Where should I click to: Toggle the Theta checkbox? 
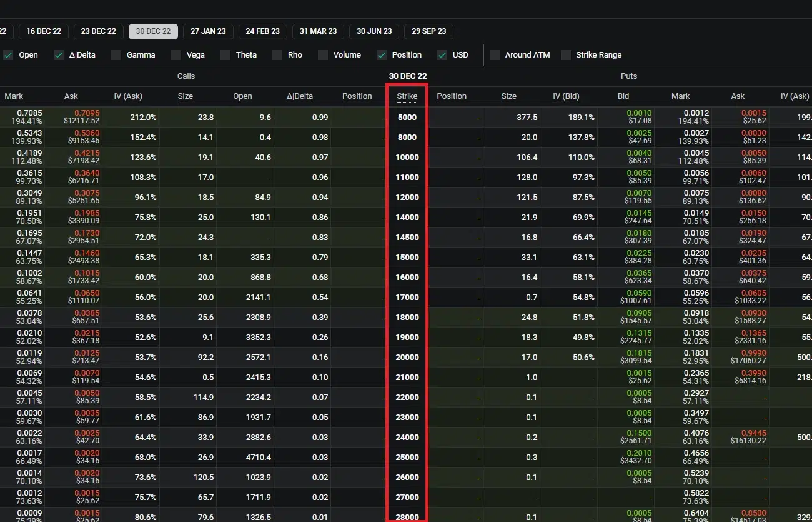point(225,55)
